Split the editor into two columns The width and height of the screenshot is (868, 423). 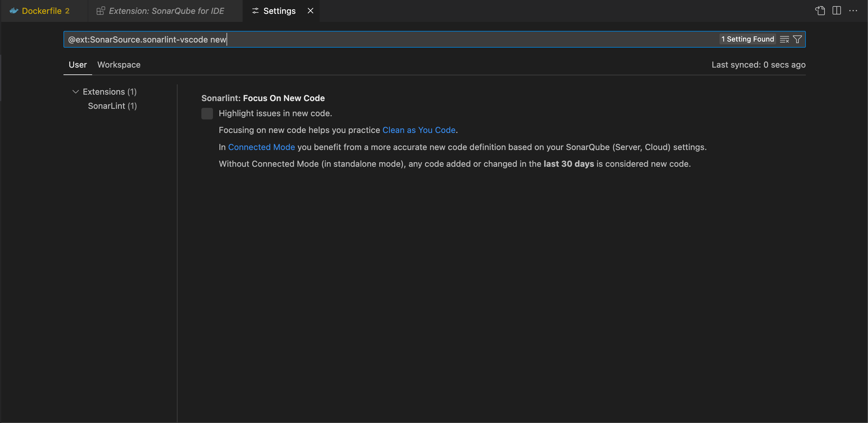[837, 10]
